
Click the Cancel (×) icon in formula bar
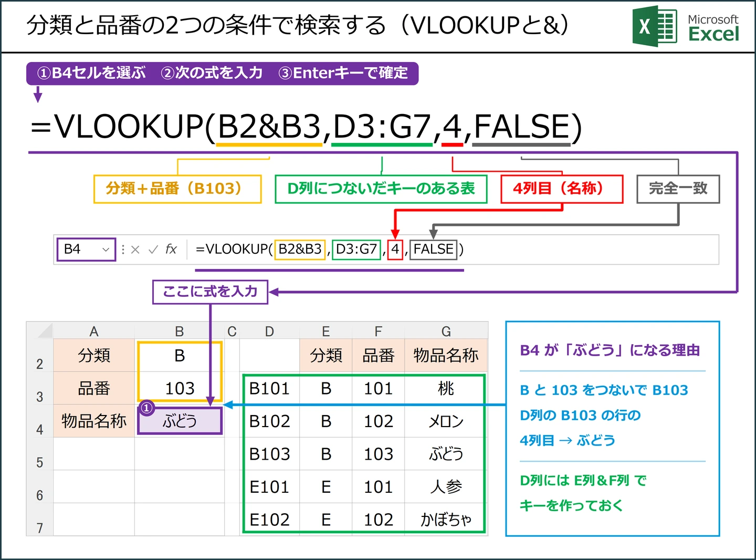coord(135,250)
